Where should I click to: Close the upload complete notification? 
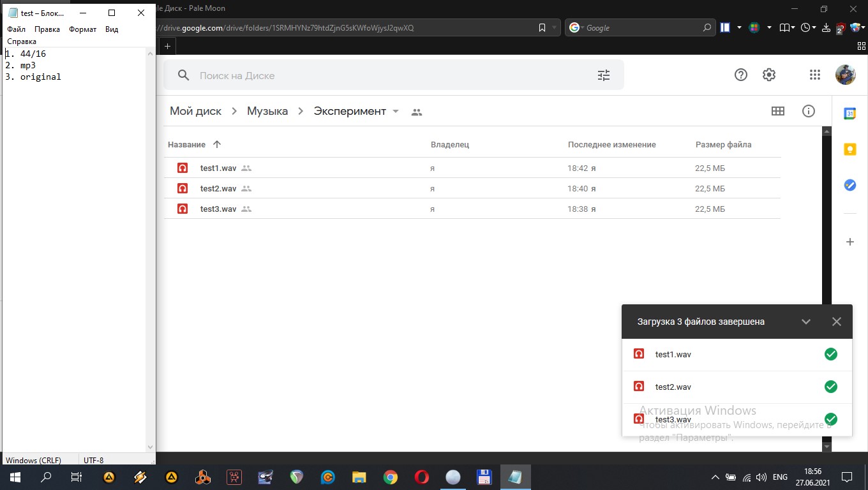[837, 322]
